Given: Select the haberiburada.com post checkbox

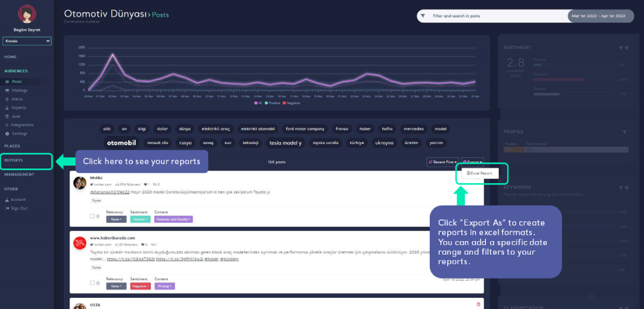Looking at the screenshot, I should pos(92,283).
